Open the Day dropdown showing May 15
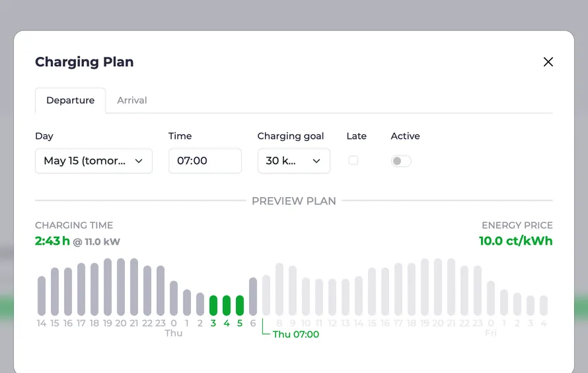This screenshot has width=588, height=373. pos(94,161)
